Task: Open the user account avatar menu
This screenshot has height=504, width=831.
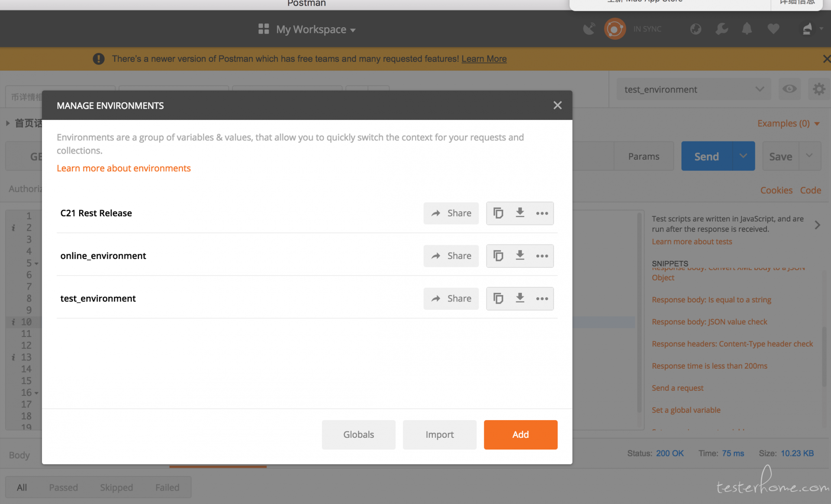Action: (811, 29)
